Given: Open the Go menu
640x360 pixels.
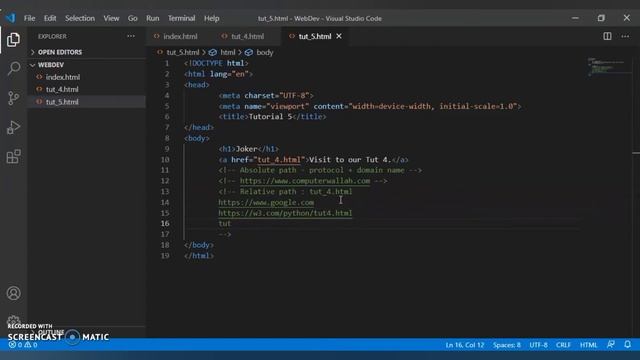Looking at the screenshot, I should [x=133, y=18].
